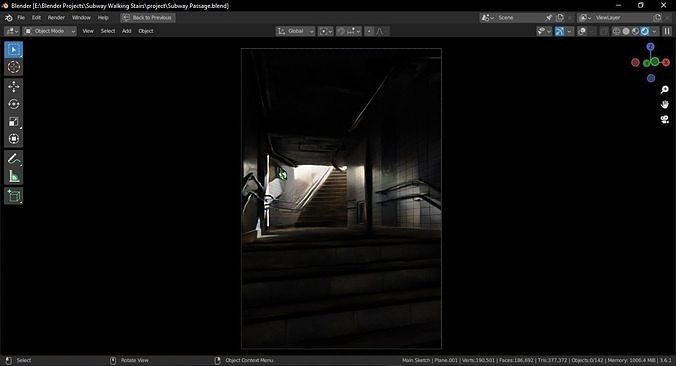Switch to Solid viewport shading
The height and width of the screenshot is (366, 676).
pos(626,31)
